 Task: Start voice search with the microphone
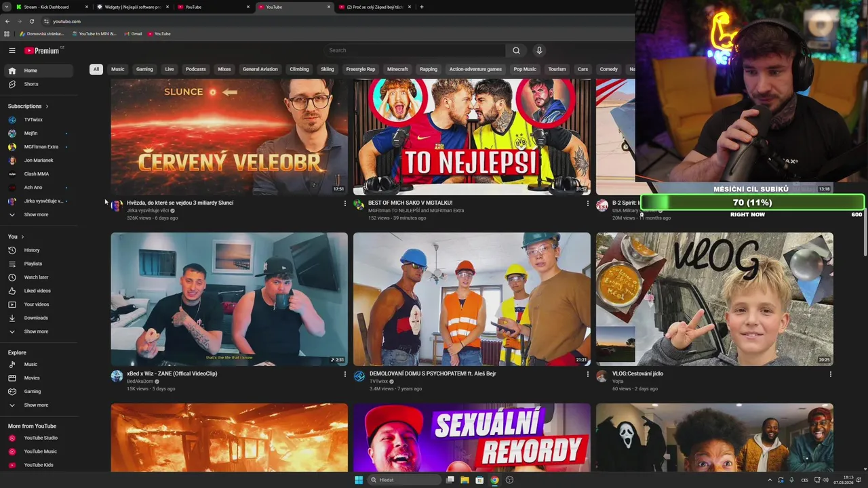[x=539, y=50]
